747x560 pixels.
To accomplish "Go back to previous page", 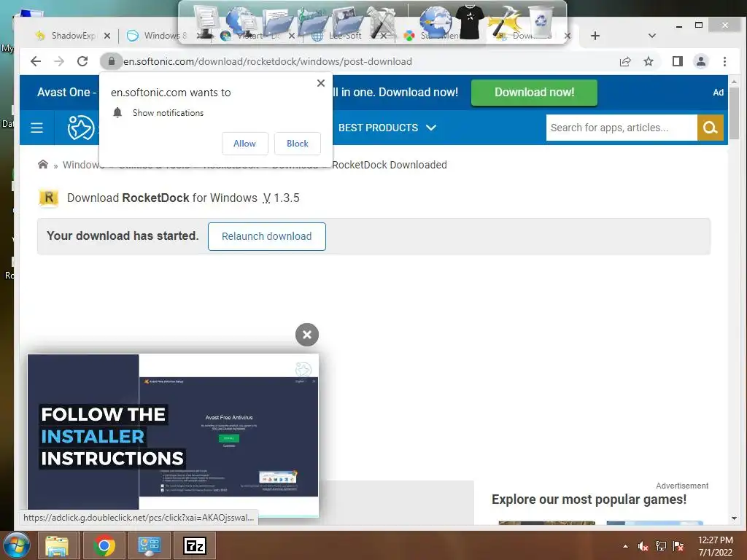I will [36, 61].
